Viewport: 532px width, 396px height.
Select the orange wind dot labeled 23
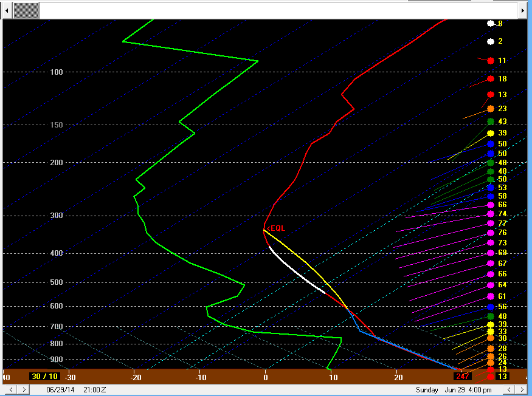[x=491, y=109]
